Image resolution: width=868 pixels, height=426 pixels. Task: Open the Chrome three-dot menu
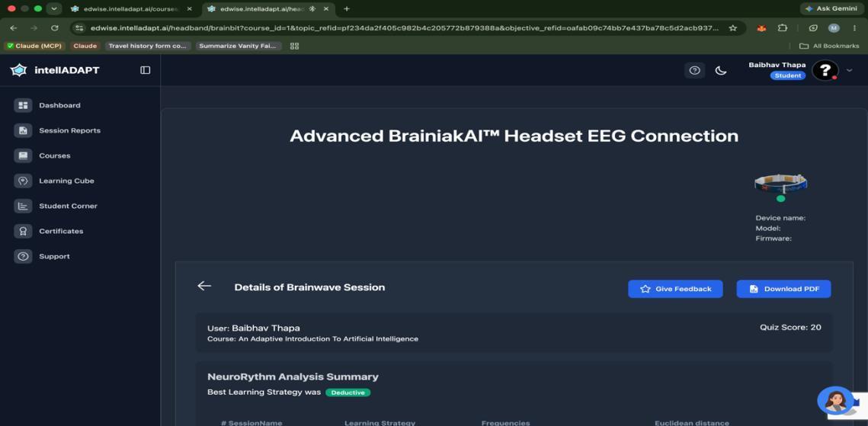[x=855, y=28]
